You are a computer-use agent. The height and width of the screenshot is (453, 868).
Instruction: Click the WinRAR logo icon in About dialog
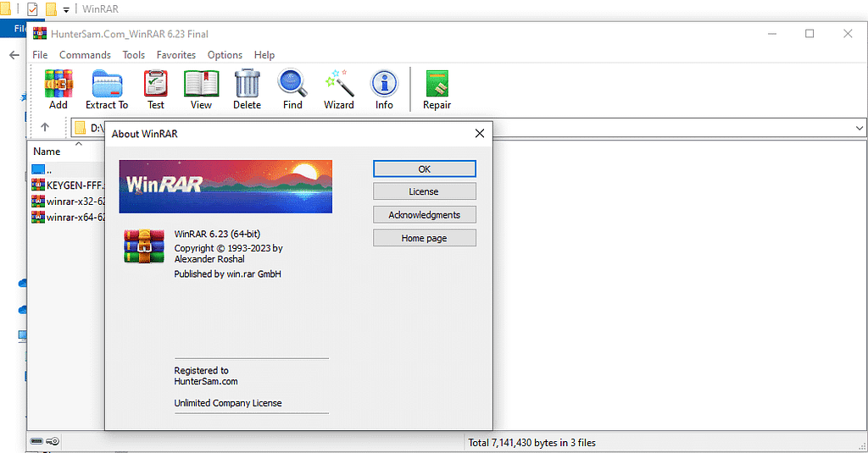click(144, 246)
